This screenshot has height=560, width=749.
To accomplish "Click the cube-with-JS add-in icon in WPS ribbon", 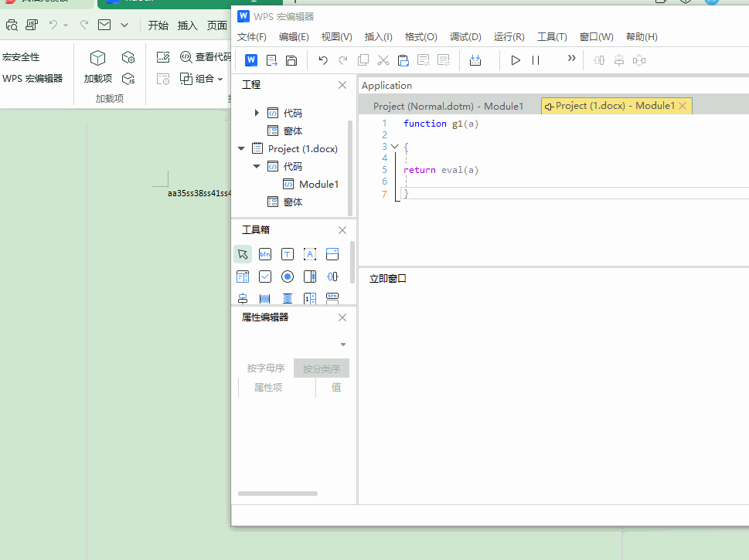I will point(128,78).
